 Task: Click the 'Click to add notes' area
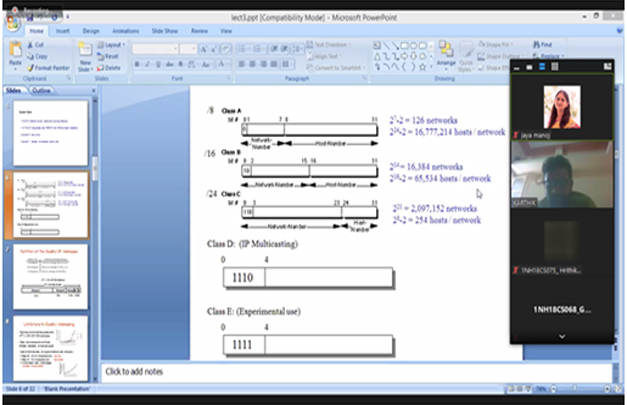[300, 372]
